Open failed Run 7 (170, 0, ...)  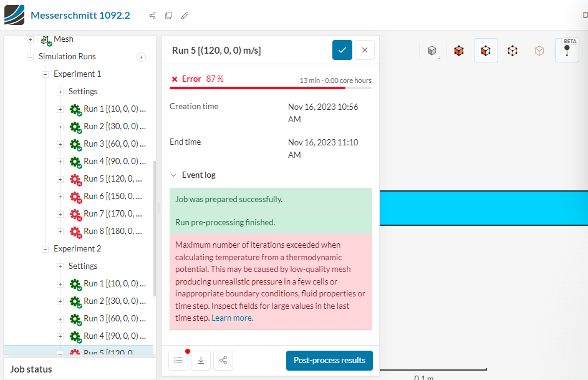point(113,214)
